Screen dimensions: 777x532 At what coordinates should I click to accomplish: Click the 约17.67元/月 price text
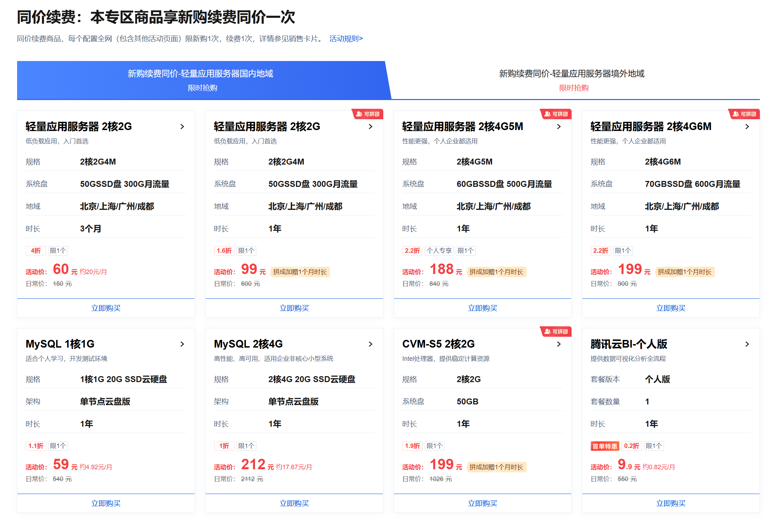294,467
